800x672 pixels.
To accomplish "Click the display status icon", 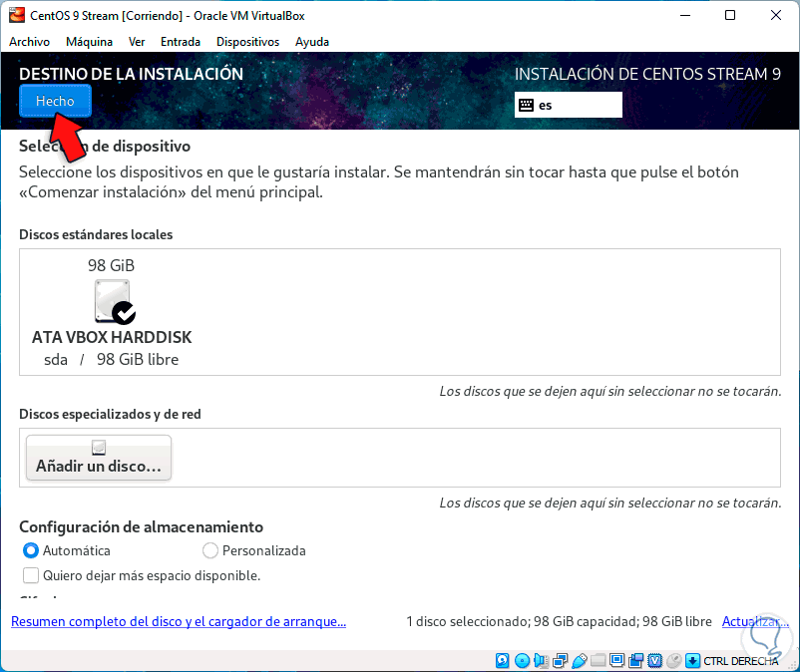I will pos(616,661).
